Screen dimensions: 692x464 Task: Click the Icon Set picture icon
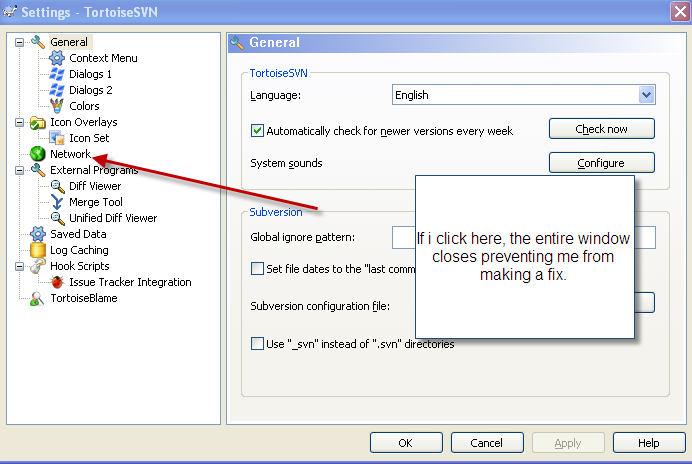(56, 138)
